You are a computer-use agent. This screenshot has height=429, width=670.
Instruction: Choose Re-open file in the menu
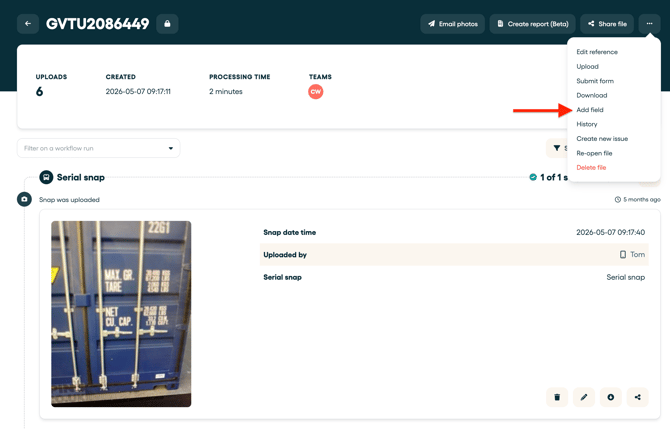coord(594,153)
